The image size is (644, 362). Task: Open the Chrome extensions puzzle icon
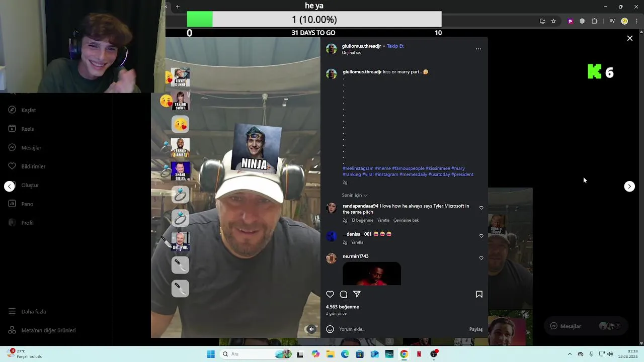click(595, 21)
